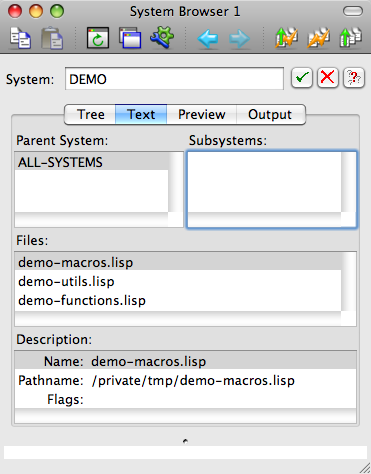The height and width of the screenshot is (474, 371).
Task: Go back with left blue arrow
Action: (x=208, y=39)
